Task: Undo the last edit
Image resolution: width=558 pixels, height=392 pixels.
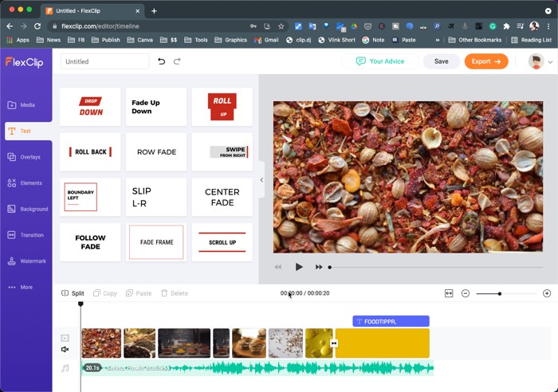Action: coord(162,61)
